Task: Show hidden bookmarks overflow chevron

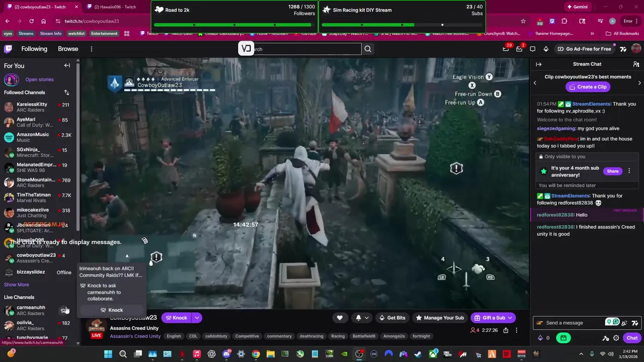Action: coord(592,34)
